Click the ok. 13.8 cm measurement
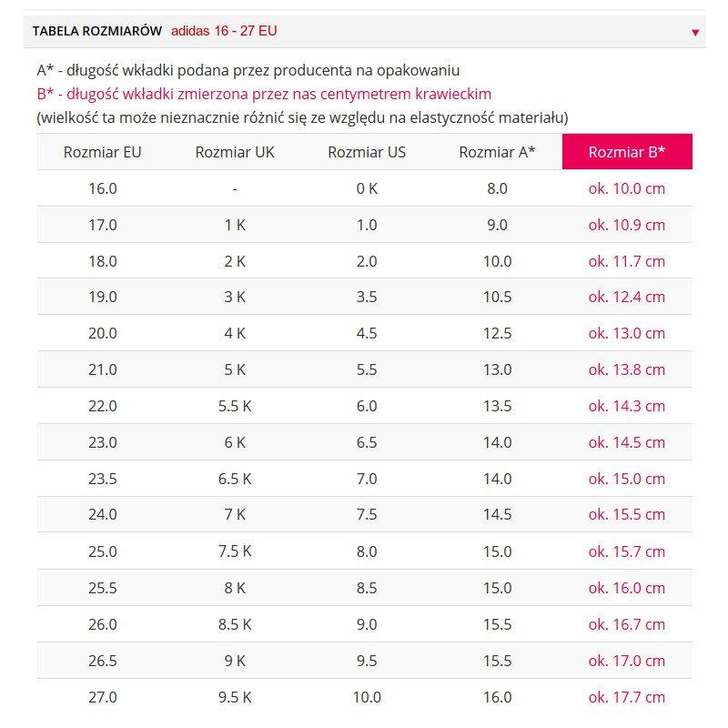The image size is (728, 728). [x=627, y=369]
